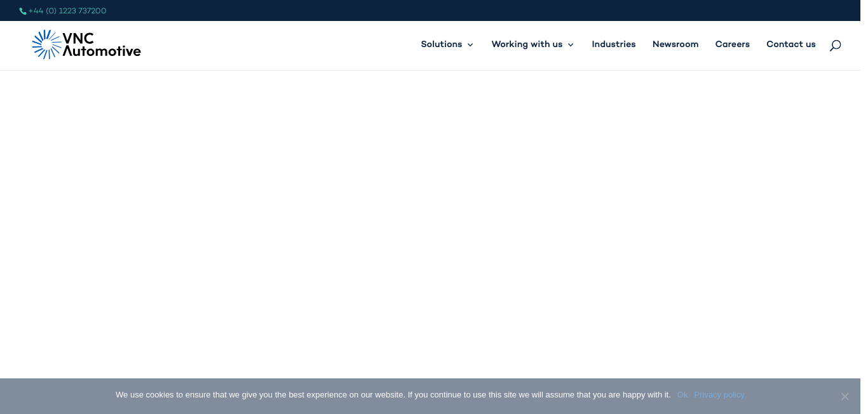Expand the Solutions dropdown arrow

click(470, 45)
